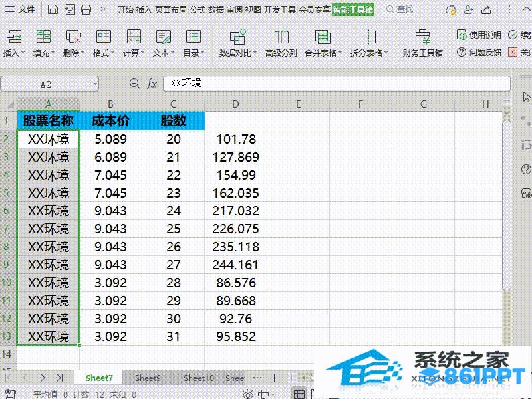Viewport: 532px width, 399px height.
Task: Click the Save icon in the quick toolbar
Action: click(x=53, y=9)
